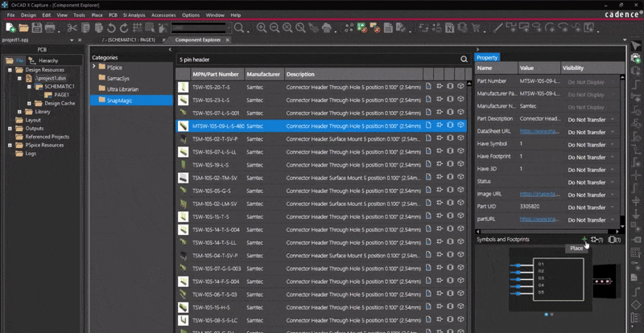
Task: Switch to SCHEMATIC1 : PAGE1 tab
Action: 130,40
